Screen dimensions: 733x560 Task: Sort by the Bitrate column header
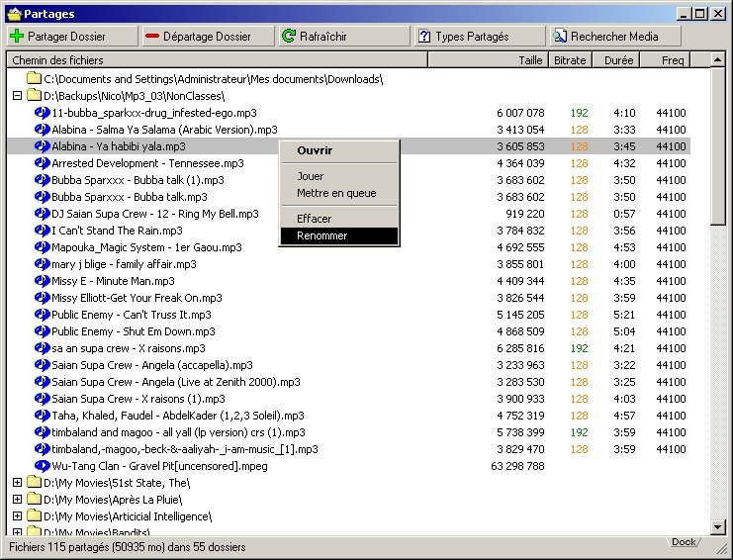click(570, 60)
